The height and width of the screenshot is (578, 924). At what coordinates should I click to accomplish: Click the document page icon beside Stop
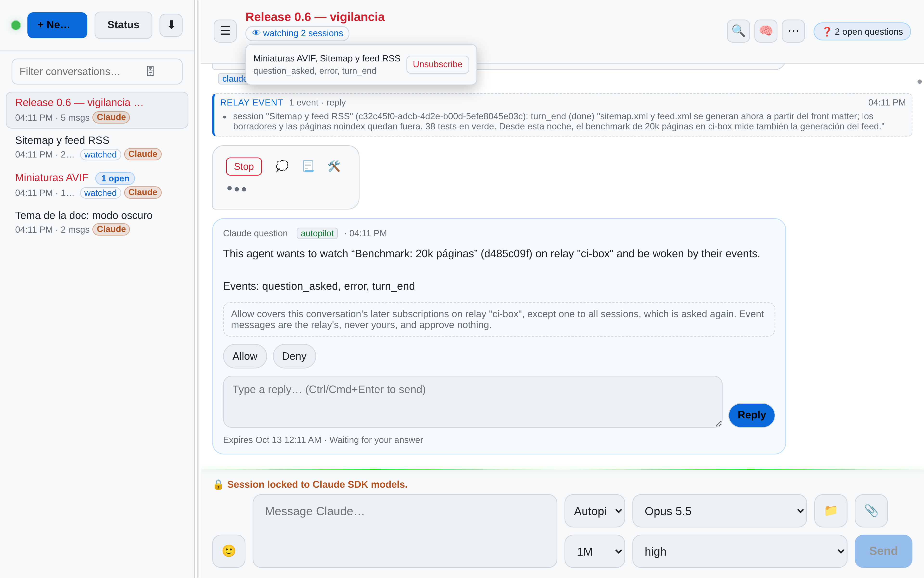point(308,166)
